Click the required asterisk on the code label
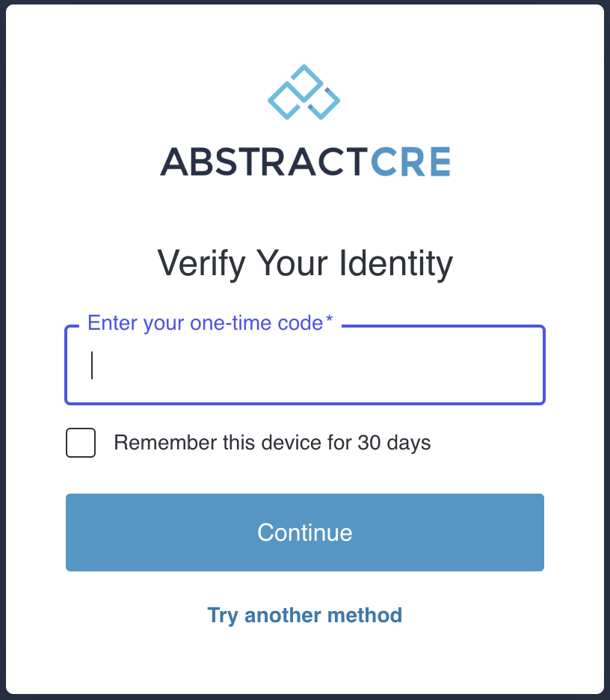610x700 pixels. coord(329,322)
